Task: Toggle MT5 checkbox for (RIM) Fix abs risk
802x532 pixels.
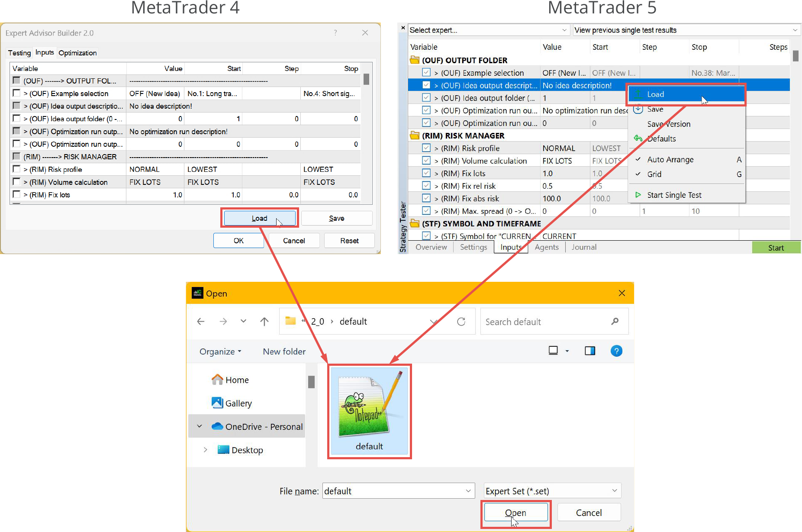Action: click(426, 198)
